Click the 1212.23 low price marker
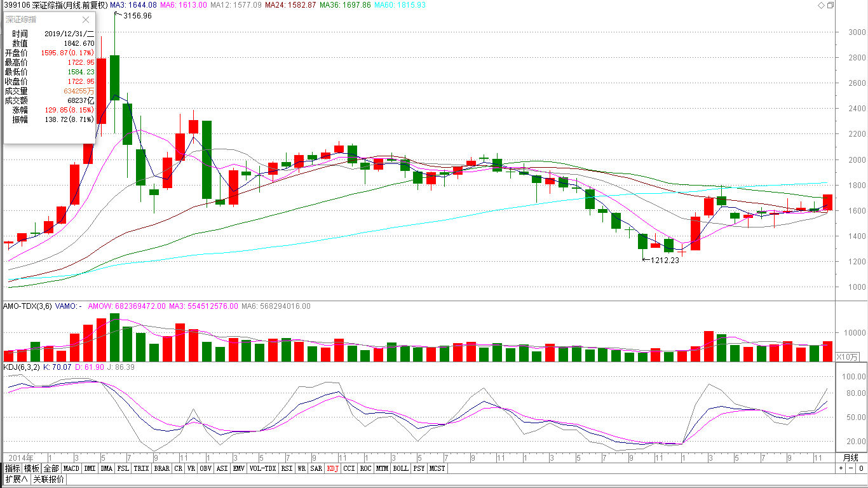 [x=665, y=260]
